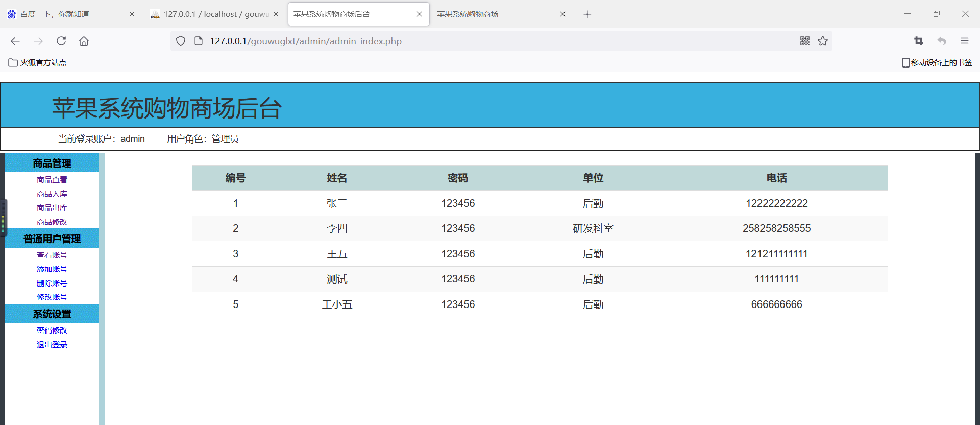980x425 pixels.
Task: Open the QR code icon in address bar
Action: pos(805,41)
